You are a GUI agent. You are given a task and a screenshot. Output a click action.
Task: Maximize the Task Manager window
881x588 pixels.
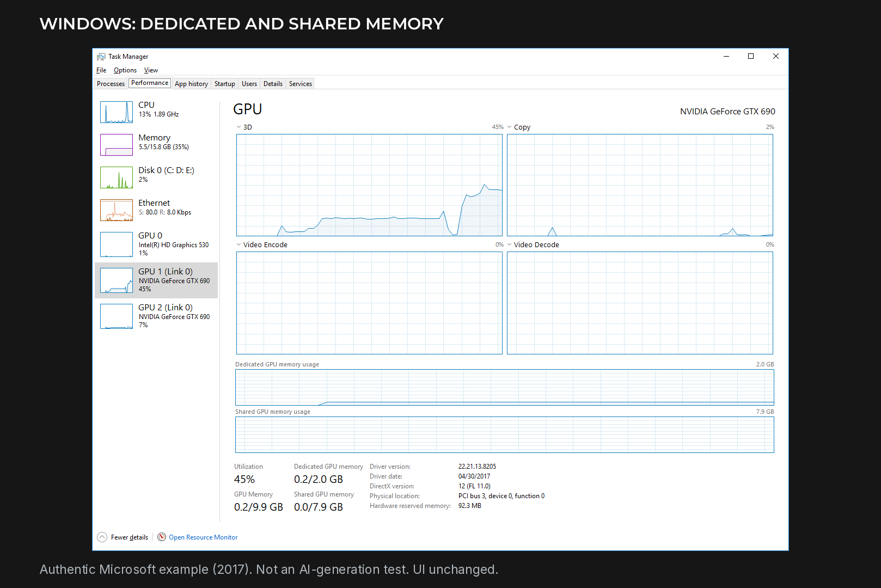click(x=751, y=56)
